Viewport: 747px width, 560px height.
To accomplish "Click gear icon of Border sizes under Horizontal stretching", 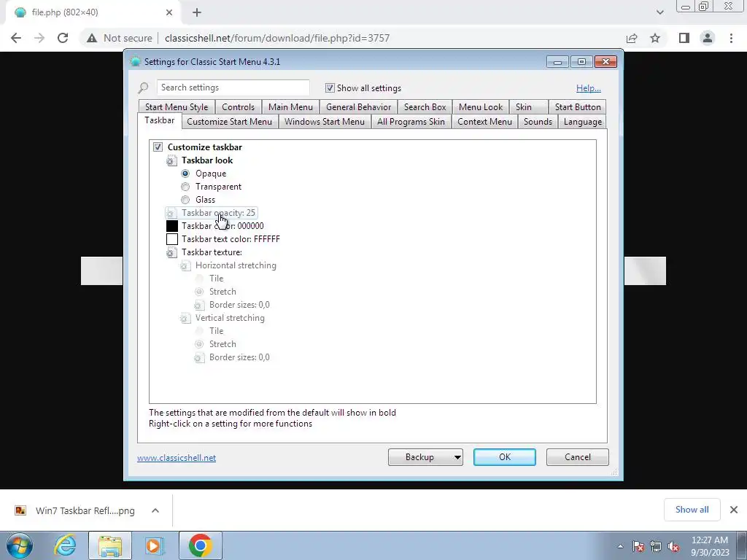I will point(199,305).
